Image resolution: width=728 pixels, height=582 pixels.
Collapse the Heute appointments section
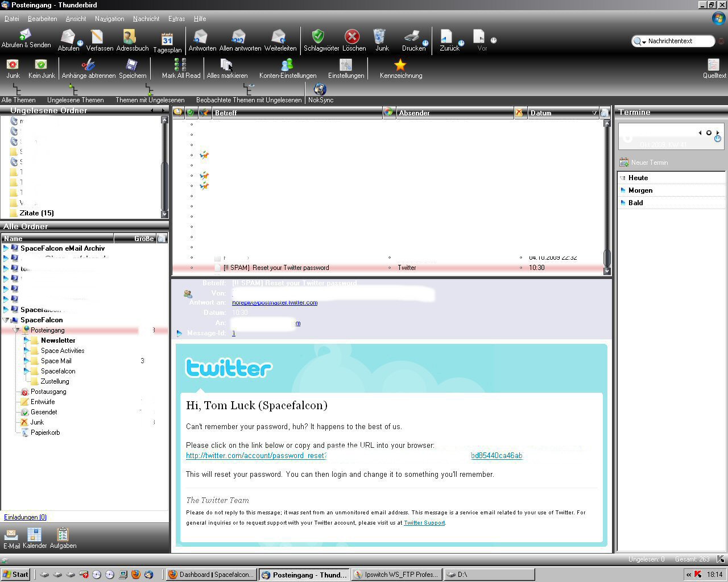(x=623, y=178)
